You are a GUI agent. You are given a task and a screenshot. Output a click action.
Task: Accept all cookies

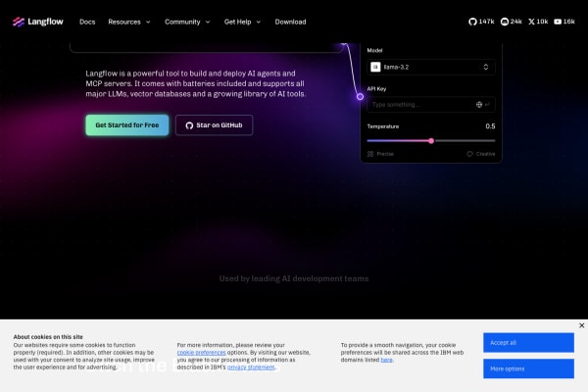[528, 342]
